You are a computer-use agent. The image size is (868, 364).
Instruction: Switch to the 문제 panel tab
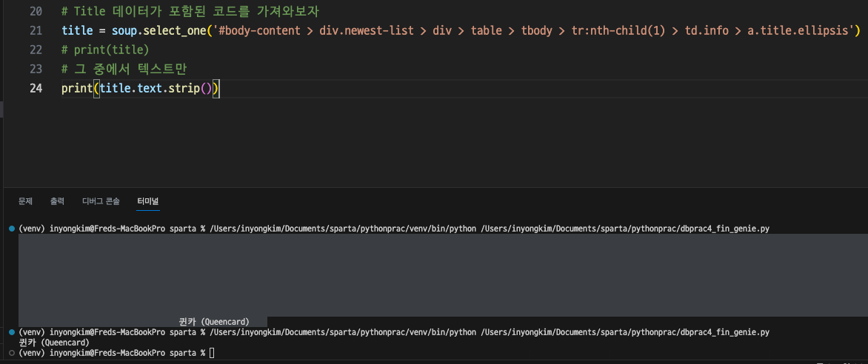(25, 201)
